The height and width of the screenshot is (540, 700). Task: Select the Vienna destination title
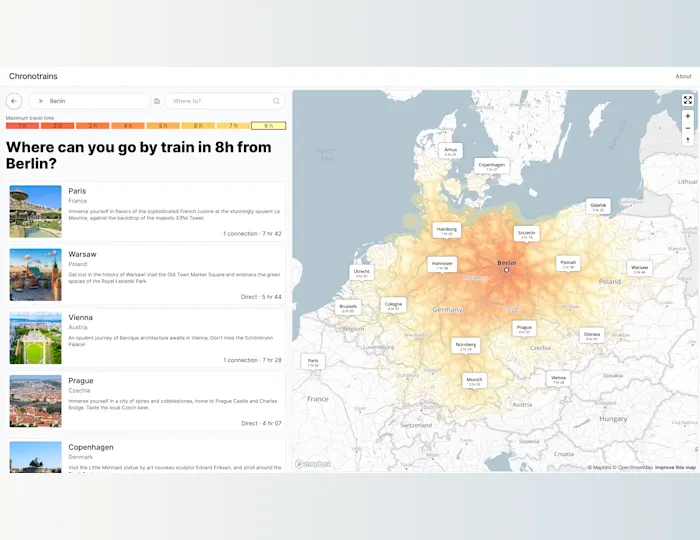point(80,317)
